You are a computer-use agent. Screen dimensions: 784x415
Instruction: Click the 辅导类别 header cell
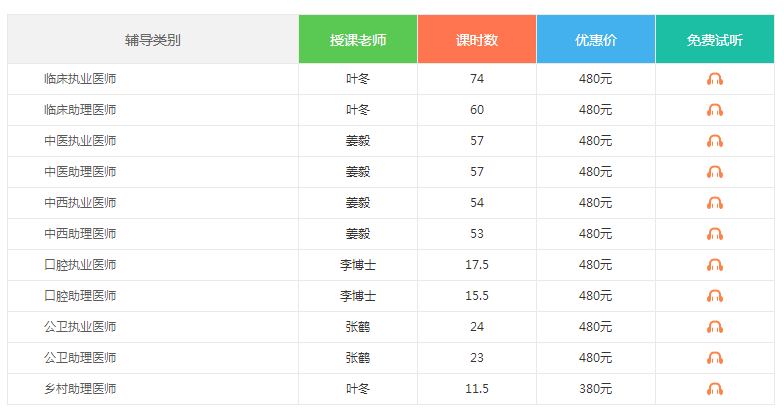pos(153,40)
